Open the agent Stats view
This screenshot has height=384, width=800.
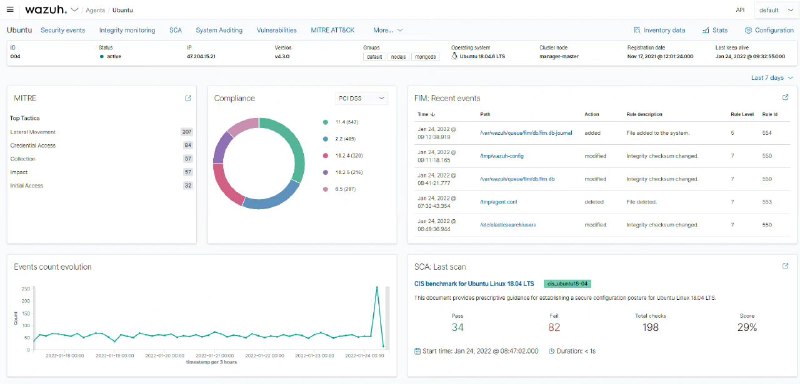[715, 31]
